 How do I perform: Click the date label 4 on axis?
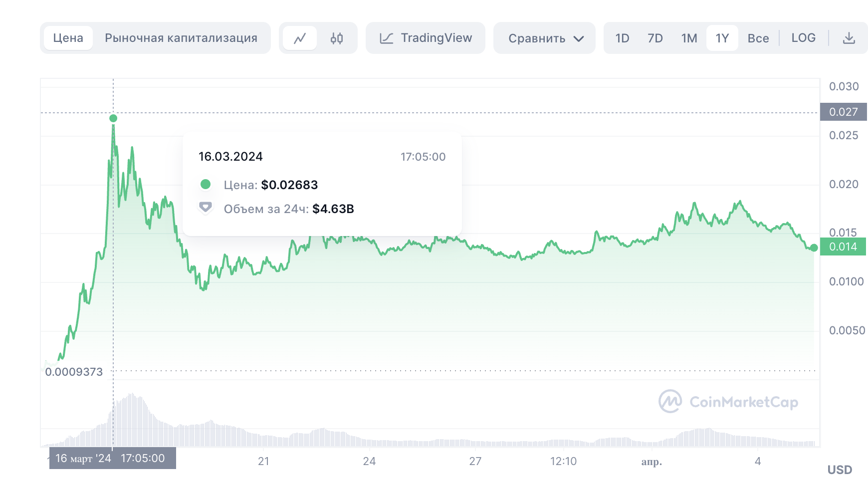point(758,461)
